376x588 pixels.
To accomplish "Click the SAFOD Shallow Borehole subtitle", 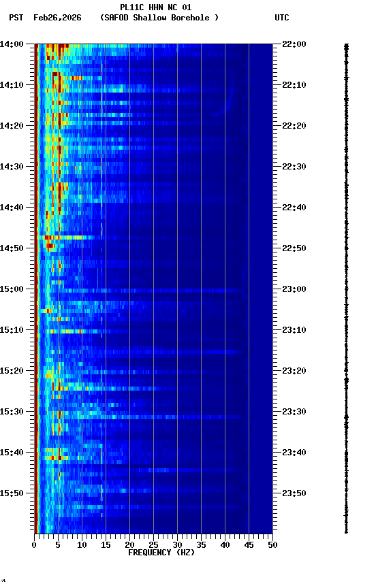I will point(159,18).
